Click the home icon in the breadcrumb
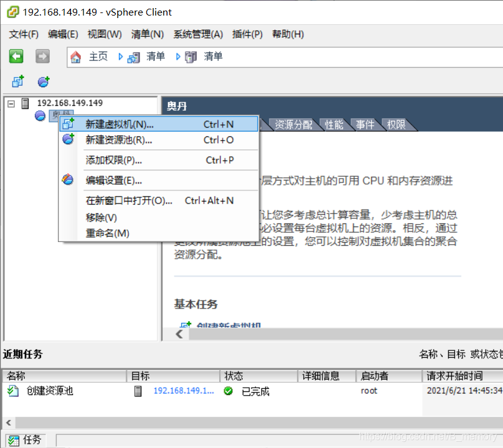Viewport: 503px width, 448px height. [x=76, y=57]
